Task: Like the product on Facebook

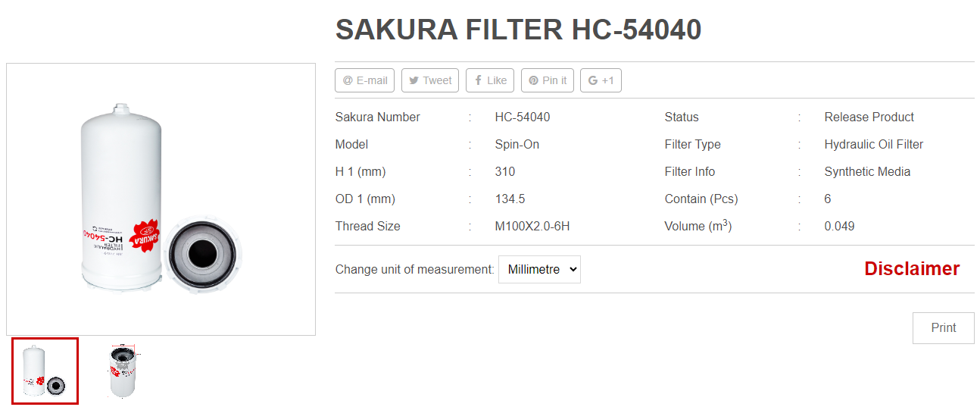Action: point(490,80)
